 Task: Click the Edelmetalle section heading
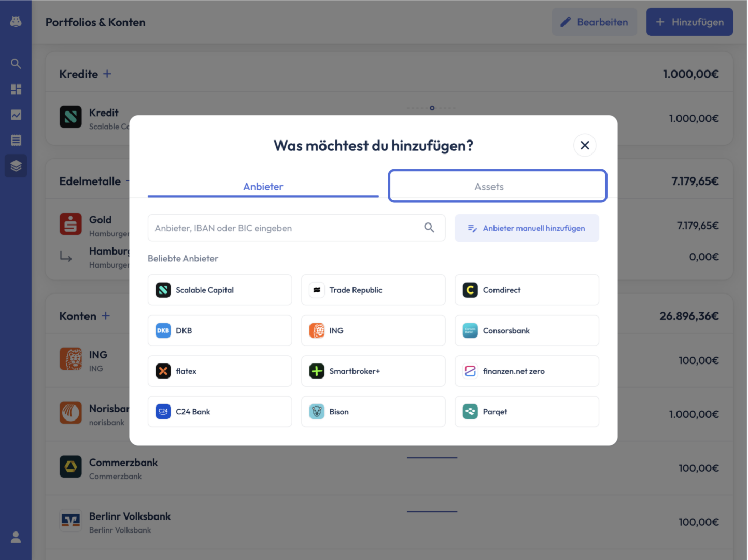(90, 181)
